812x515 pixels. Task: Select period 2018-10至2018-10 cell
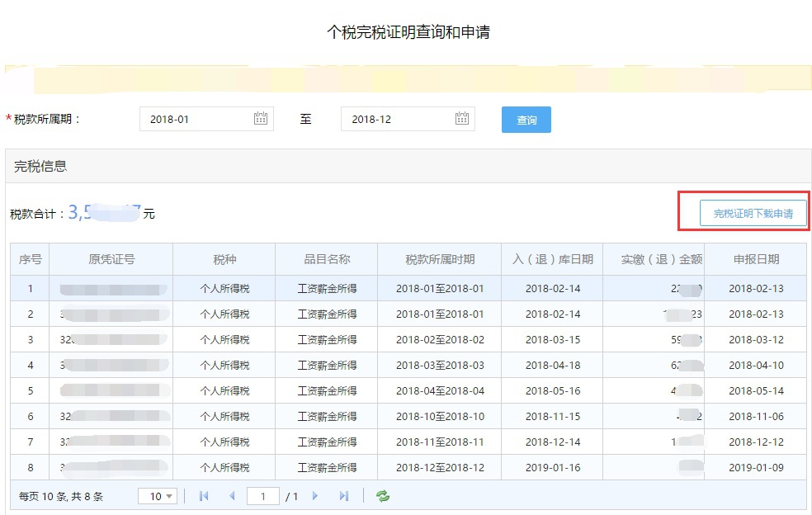[440, 417]
